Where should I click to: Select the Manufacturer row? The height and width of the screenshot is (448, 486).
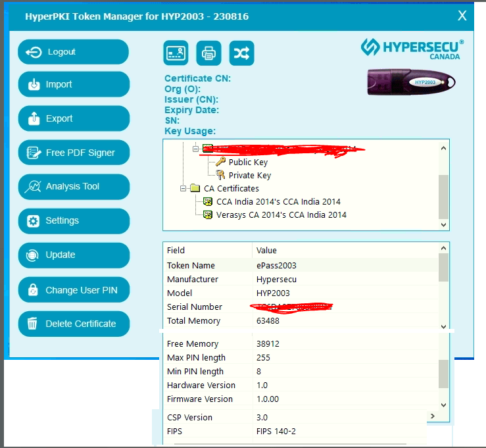[301, 280]
